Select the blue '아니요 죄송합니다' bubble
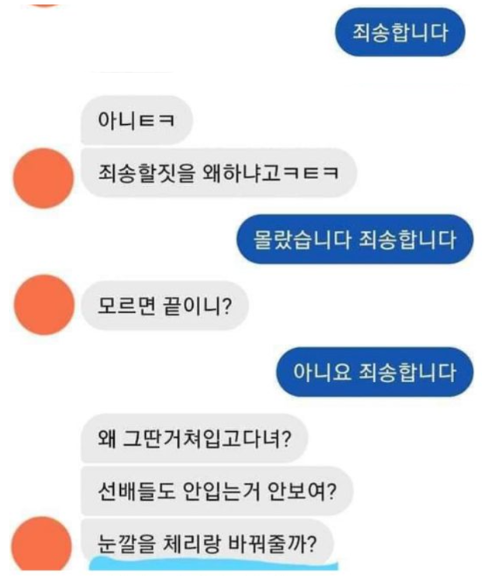The height and width of the screenshot is (578, 487). click(x=375, y=372)
